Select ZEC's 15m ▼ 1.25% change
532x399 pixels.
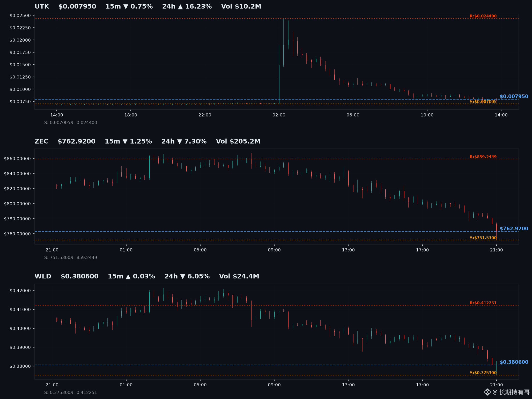coord(128,141)
